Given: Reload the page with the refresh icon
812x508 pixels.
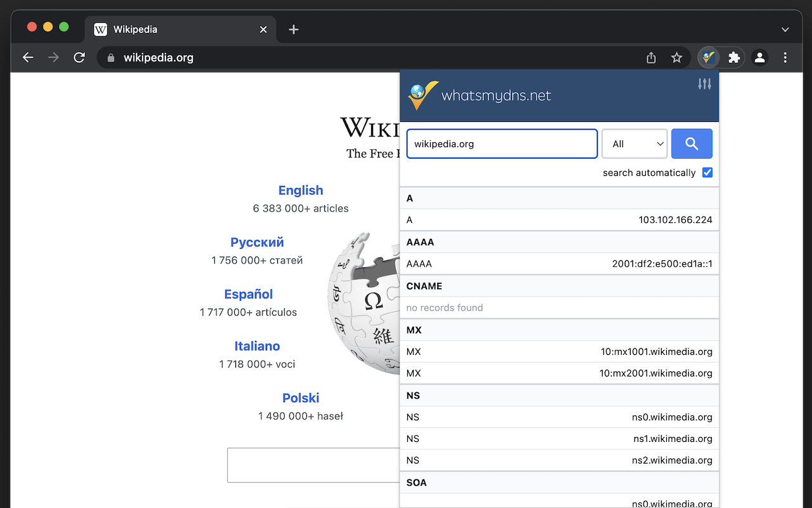Looking at the screenshot, I should click(79, 57).
